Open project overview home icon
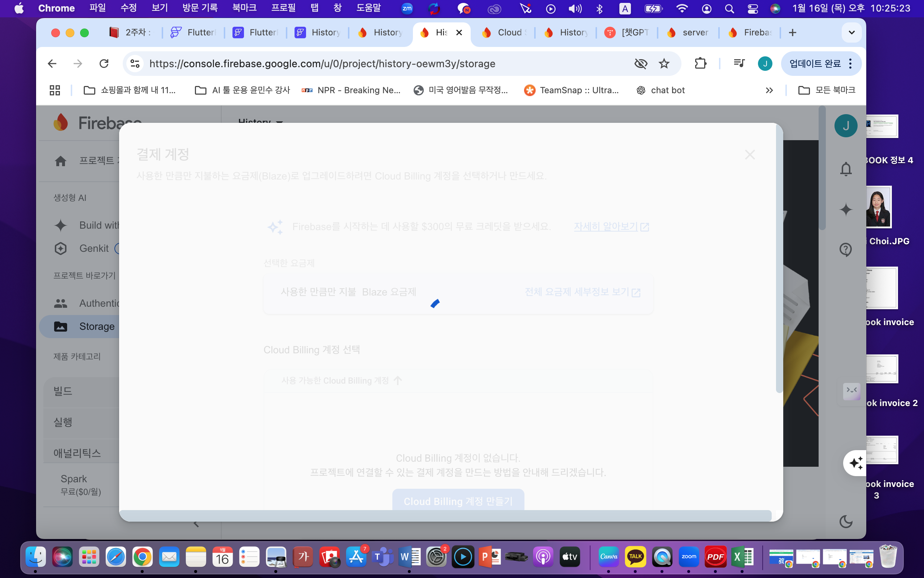 [60, 161]
